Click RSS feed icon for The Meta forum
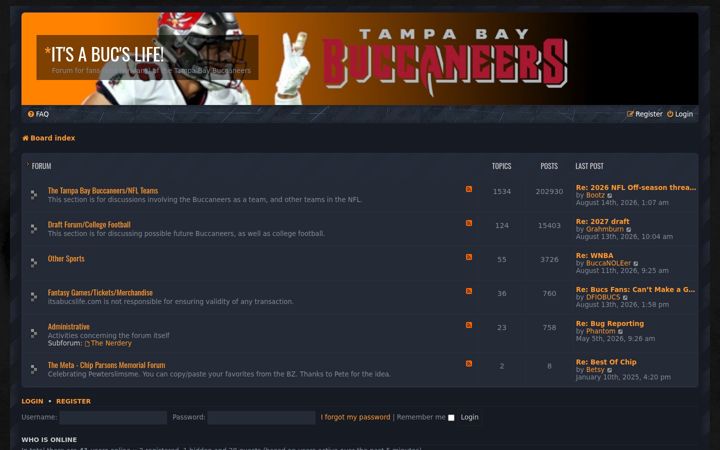720x450 pixels. (469, 363)
